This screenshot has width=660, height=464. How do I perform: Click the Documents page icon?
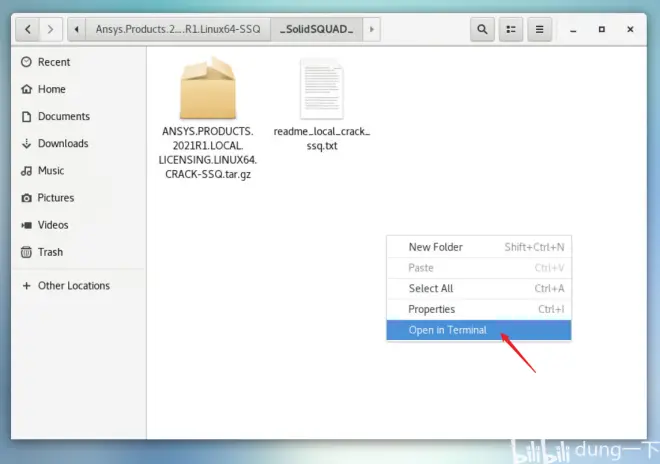pyautogui.click(x=27, y=117)
